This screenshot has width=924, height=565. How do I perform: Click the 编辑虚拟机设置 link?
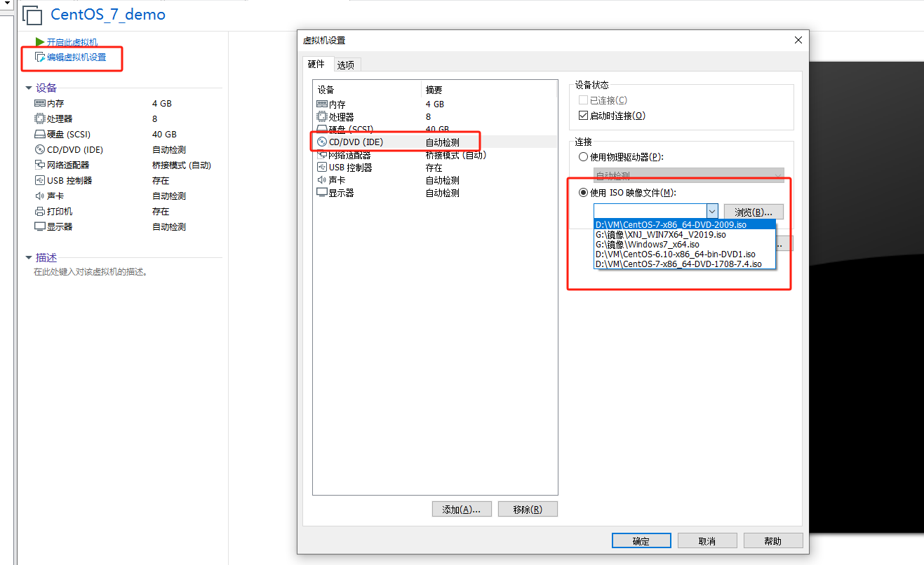[x=76, y=57]
